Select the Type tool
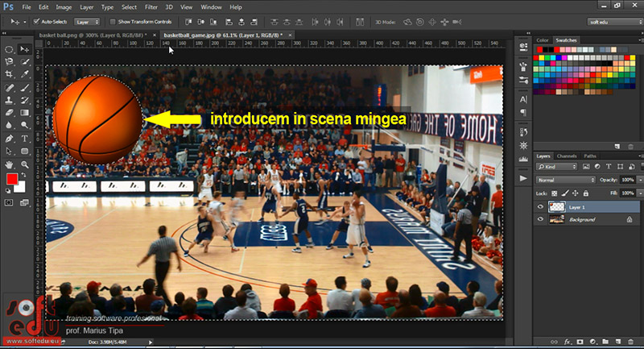Image resolution: width=644 pixels, height=349 pixels. click(x=25, y=139)
